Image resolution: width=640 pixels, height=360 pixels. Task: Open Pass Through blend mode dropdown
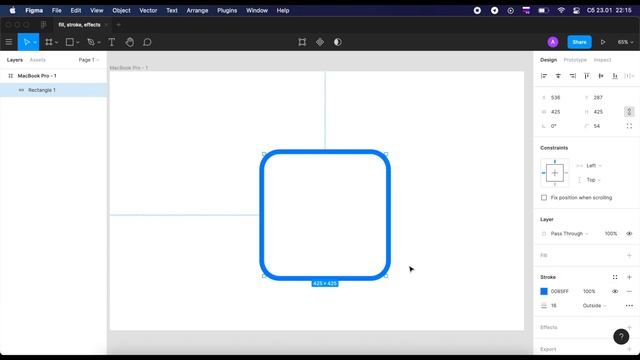[569, 234]
